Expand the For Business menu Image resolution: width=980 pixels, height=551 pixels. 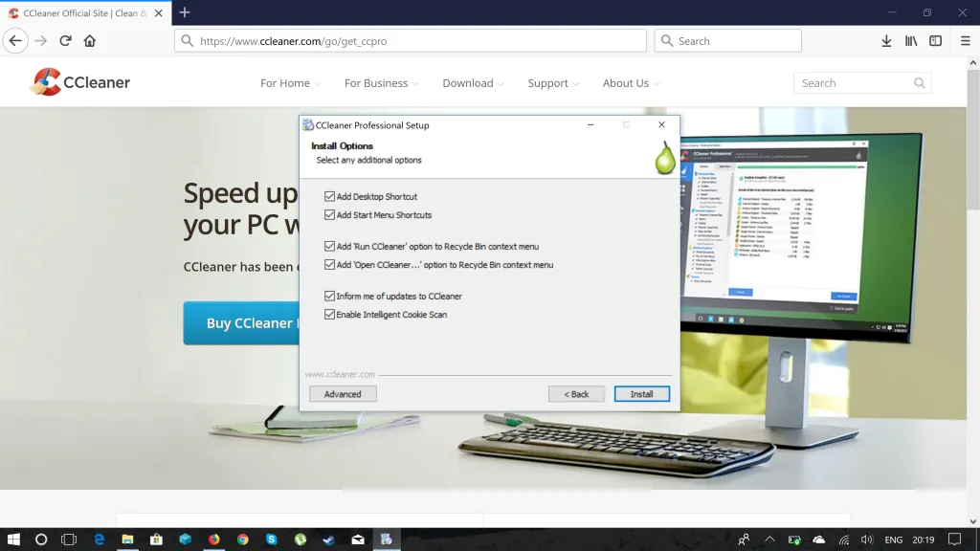[381, 83]
